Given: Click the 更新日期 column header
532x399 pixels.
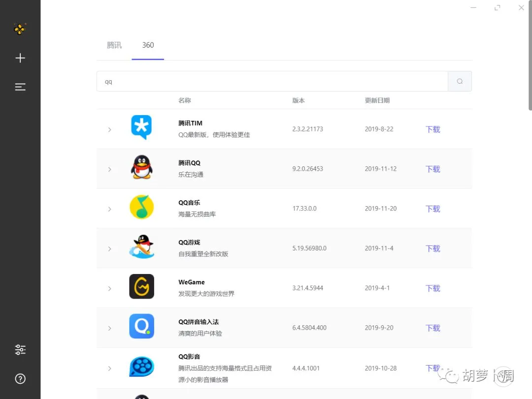Looking at the screenshot, I should point(377,100).
